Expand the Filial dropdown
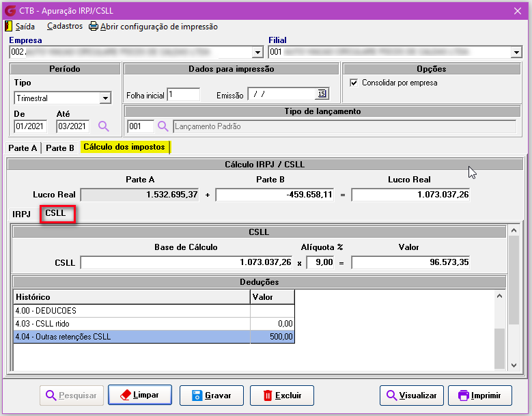 point(516,52)
